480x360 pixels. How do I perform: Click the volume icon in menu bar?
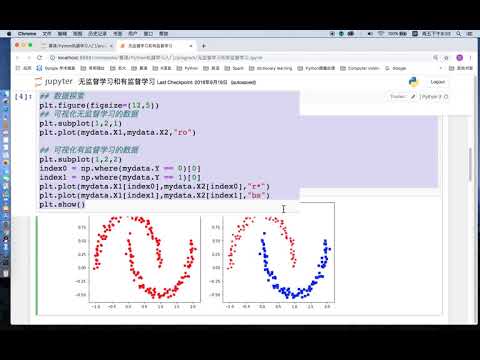click(x=370, y=34)
